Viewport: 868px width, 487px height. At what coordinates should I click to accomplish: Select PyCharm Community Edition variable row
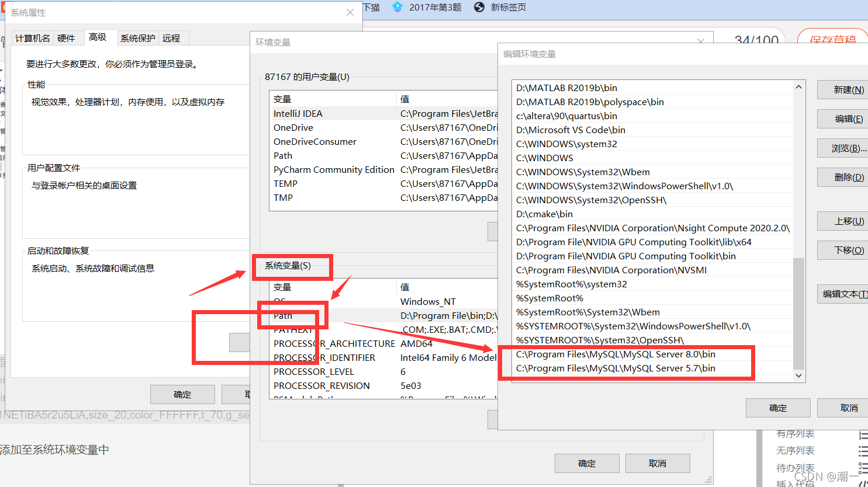[x=383, y=170]
